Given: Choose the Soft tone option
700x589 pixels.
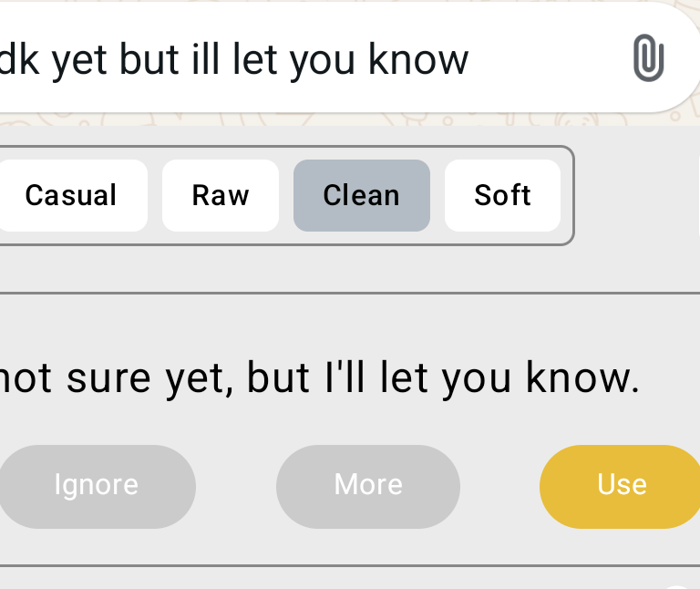Looking at the screenshot, I should (x=502, y=195).
